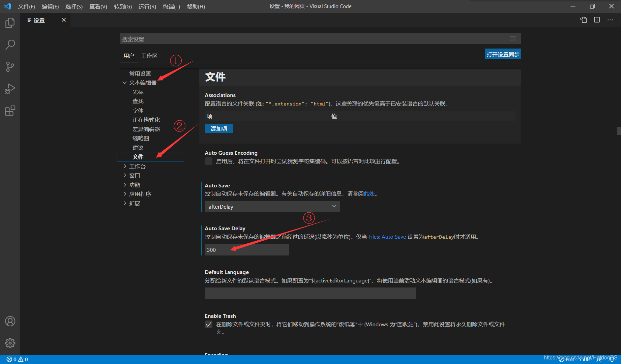Viewport: 621px width, 364px height.
Task: Open the 转到(G) menu
Action: coord(123,6)
